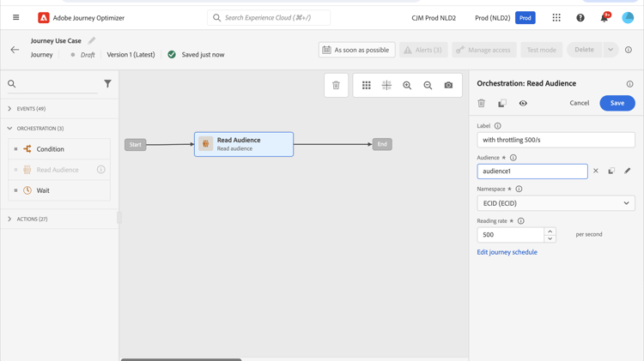
Task: Open Edit journey schedule link
Action: click(x=507, y=252)
